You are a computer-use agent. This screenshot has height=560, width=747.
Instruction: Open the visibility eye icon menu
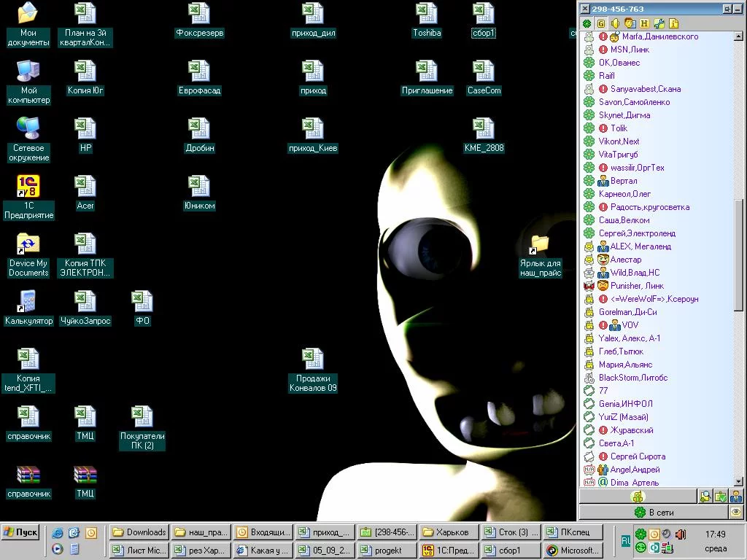(736, 513)
